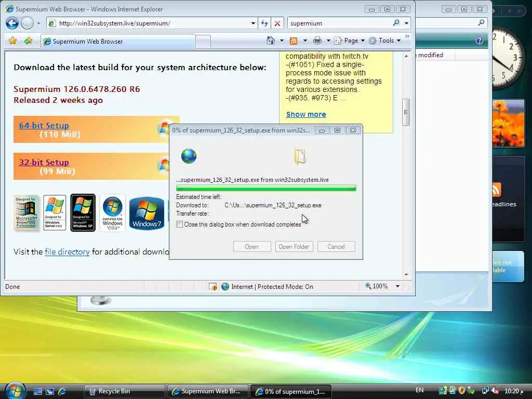Open the 64-bit Setup download link
Screen dimensions: 532x399
click(44, 125)
